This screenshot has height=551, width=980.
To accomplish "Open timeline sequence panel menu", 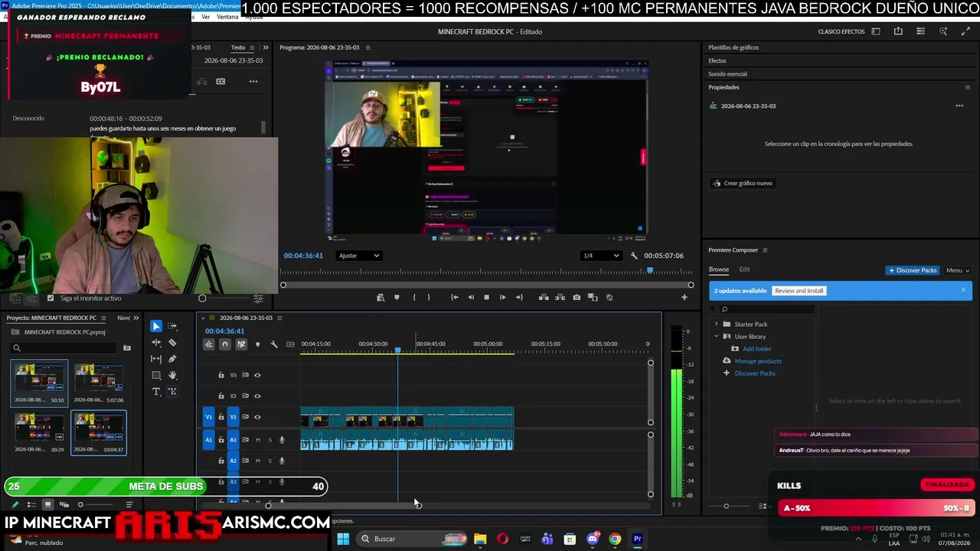I will tap(279, 318).
